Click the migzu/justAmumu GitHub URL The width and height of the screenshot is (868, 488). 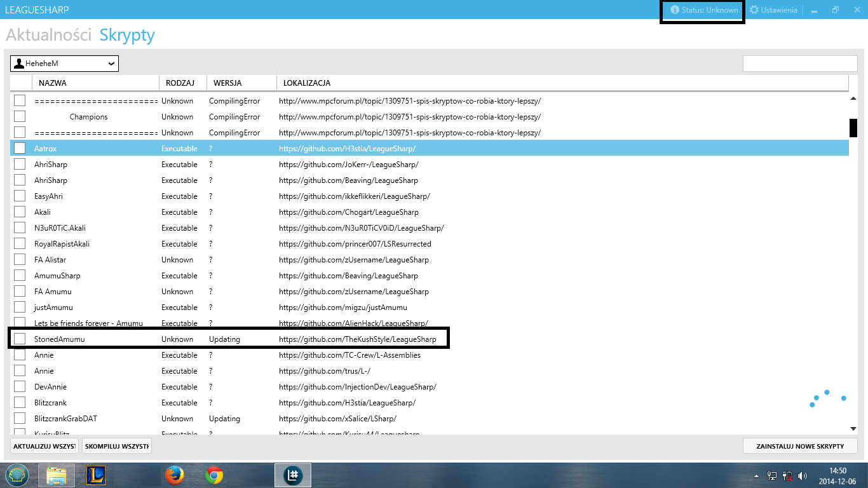[x=343, y=308]
